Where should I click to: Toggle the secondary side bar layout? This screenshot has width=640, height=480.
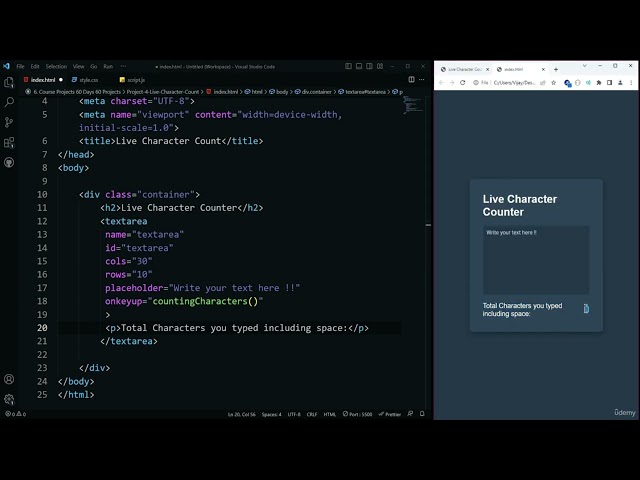[369, 66]
